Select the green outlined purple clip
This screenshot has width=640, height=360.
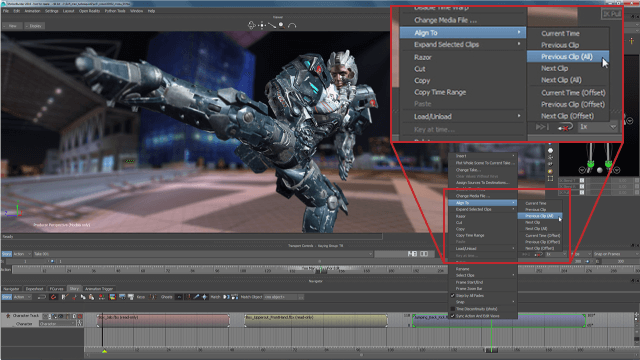[x=499, y=320]
